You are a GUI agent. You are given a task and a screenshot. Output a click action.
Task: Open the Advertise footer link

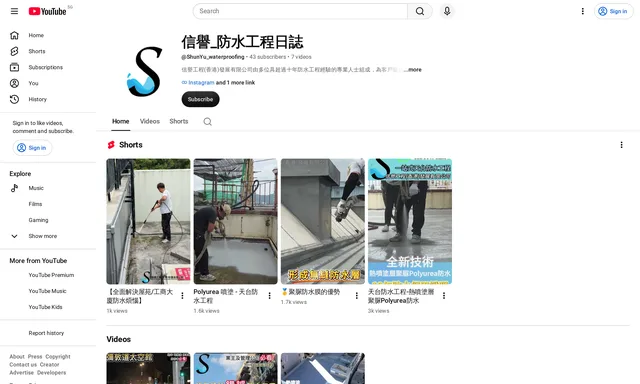pyautogui.click(x=22, y=373)
